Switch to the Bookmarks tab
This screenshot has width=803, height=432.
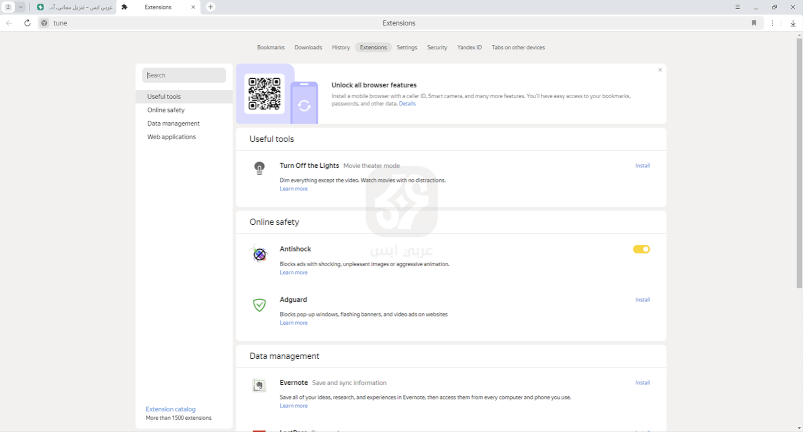(x=271, y=47)
